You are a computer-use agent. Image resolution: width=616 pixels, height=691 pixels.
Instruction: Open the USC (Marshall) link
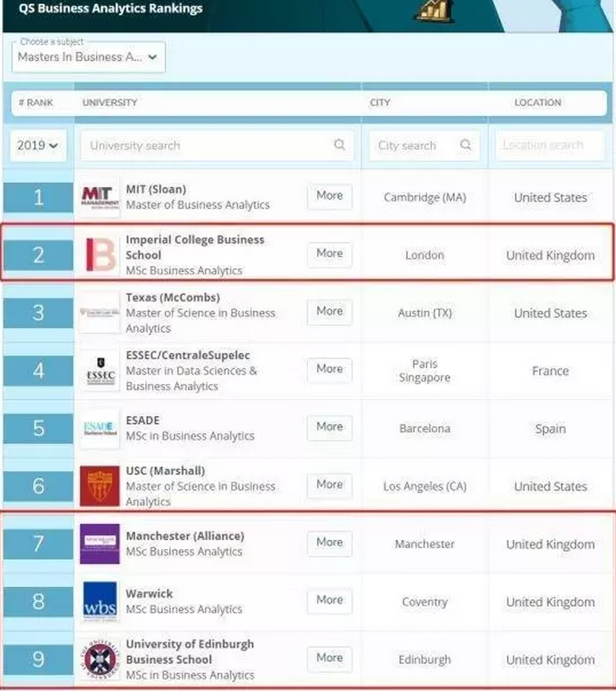pos(165,471)
